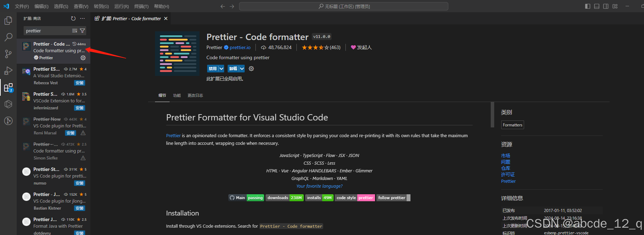Screen dimensions: 644x235
Task: Click the 禁用 disable button
Action: point(213,69)
